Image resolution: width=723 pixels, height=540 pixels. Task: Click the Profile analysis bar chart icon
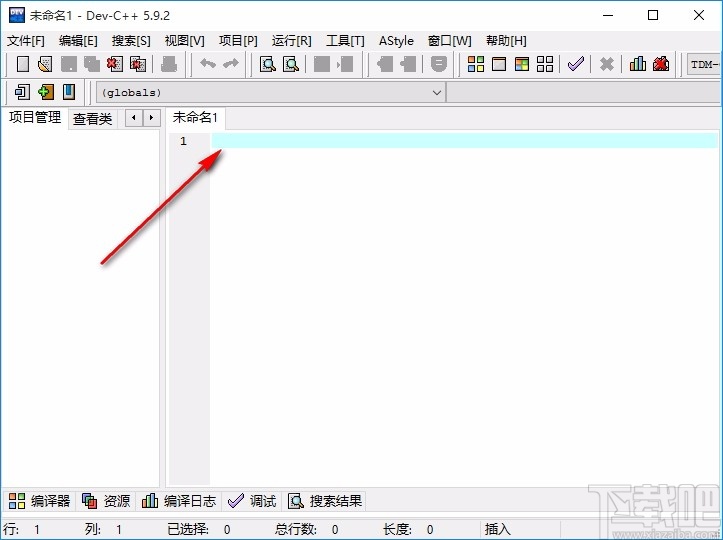(638, 64)
